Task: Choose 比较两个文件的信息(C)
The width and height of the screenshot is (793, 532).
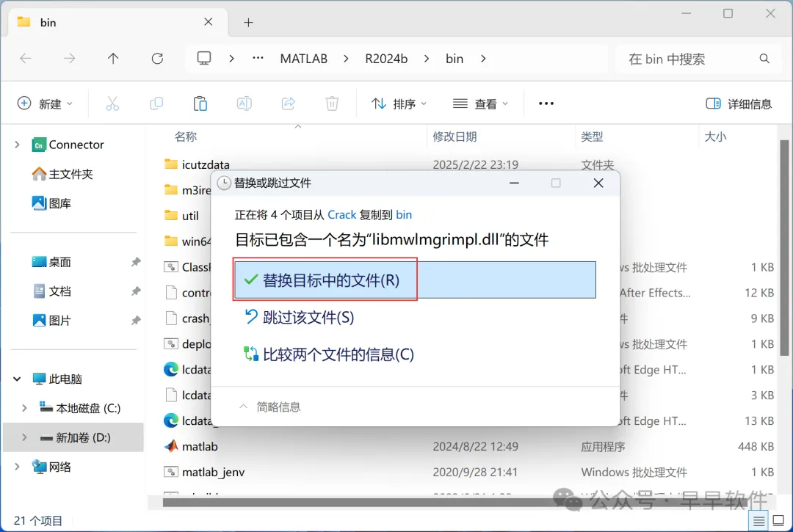Action: point(329,354)
